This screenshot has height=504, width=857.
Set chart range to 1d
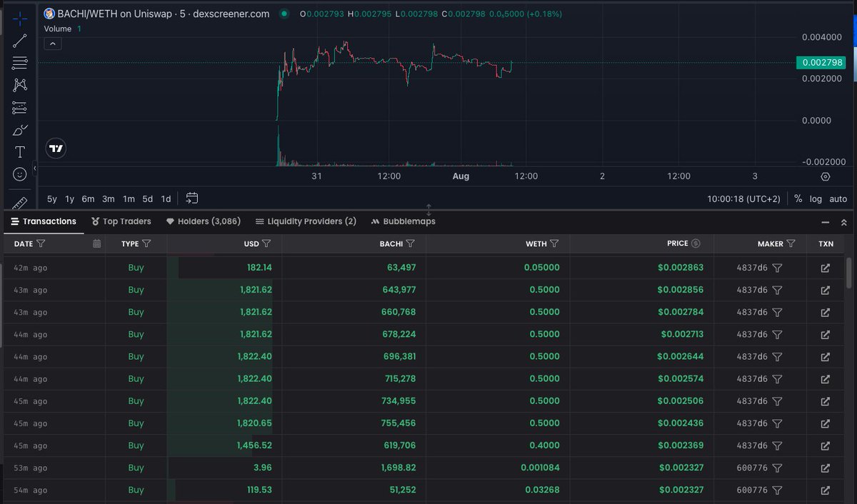click(166, 198)
